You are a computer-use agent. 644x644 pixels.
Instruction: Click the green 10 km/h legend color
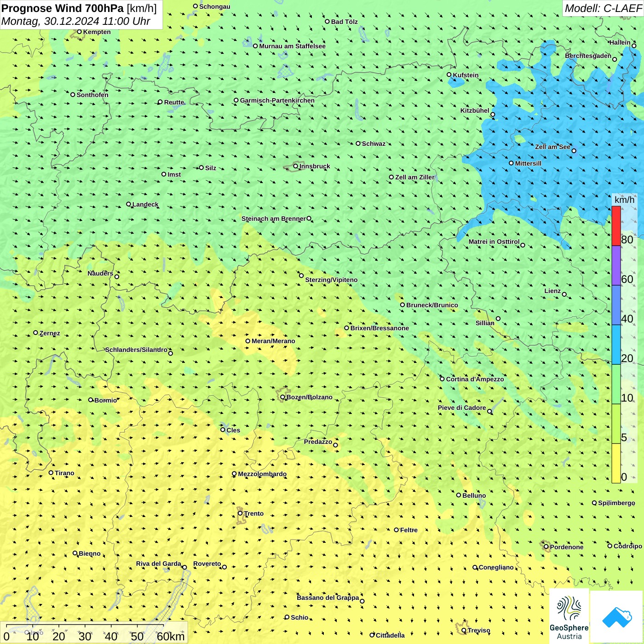pyautogui.click(x=616, y=385)
